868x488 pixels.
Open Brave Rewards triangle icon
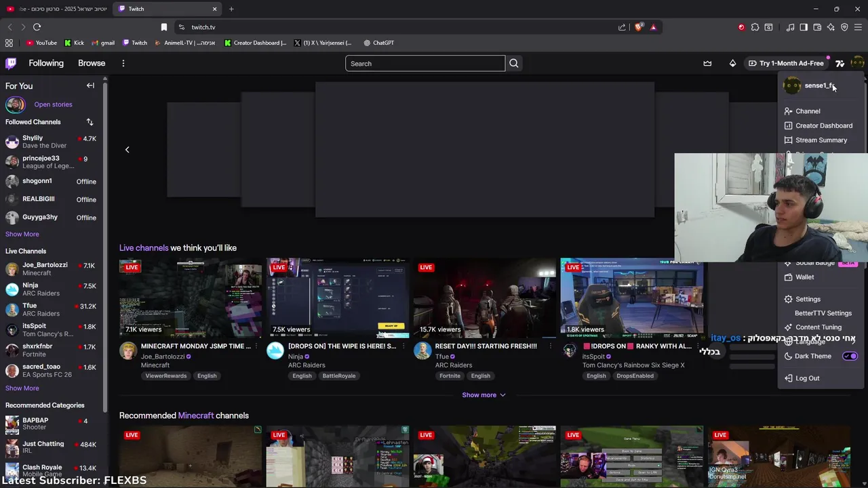point(653,27)
